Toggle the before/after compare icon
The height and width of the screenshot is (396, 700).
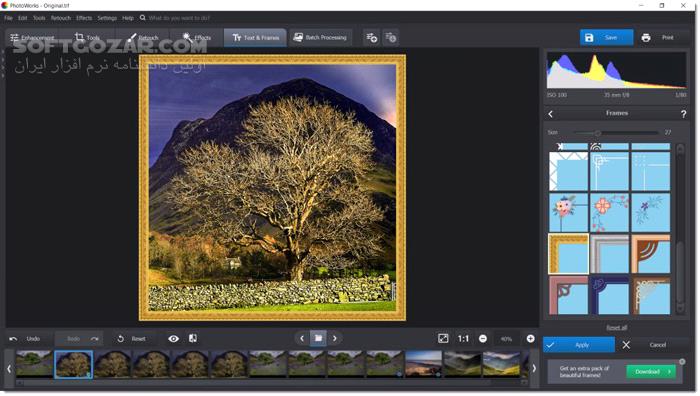tap(193, 339)
